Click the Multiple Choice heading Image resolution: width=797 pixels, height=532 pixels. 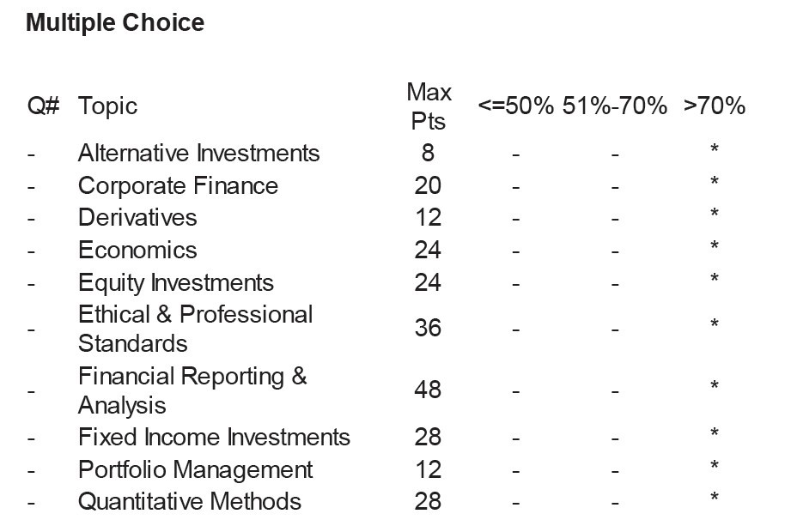(x=115, y=22)
